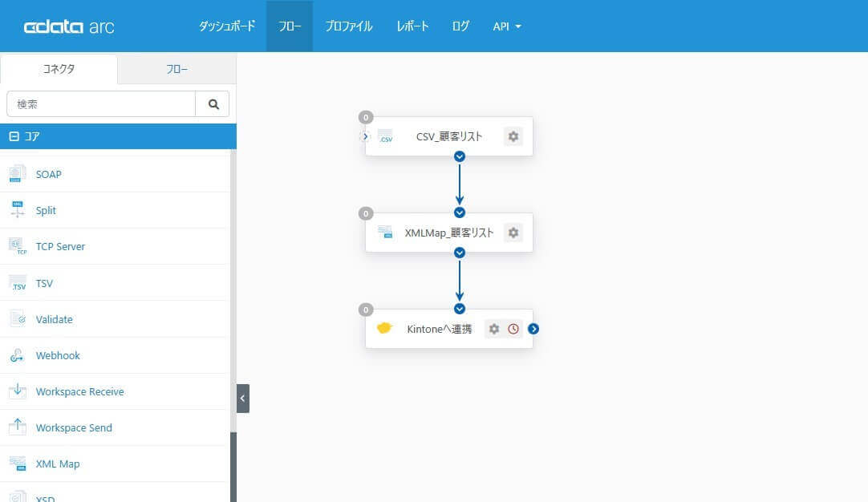
Task: Click the search magnifier button
Action: tap(213, 103)
